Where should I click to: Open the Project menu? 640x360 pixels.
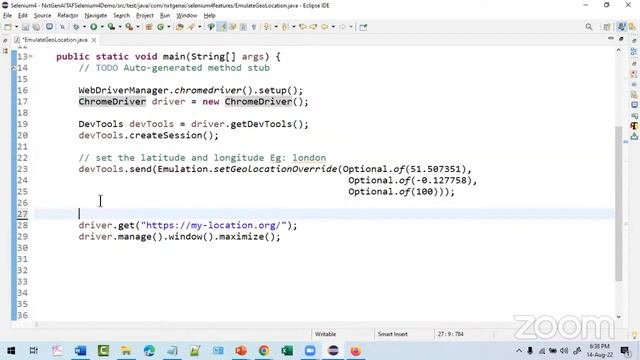point(145,16)
